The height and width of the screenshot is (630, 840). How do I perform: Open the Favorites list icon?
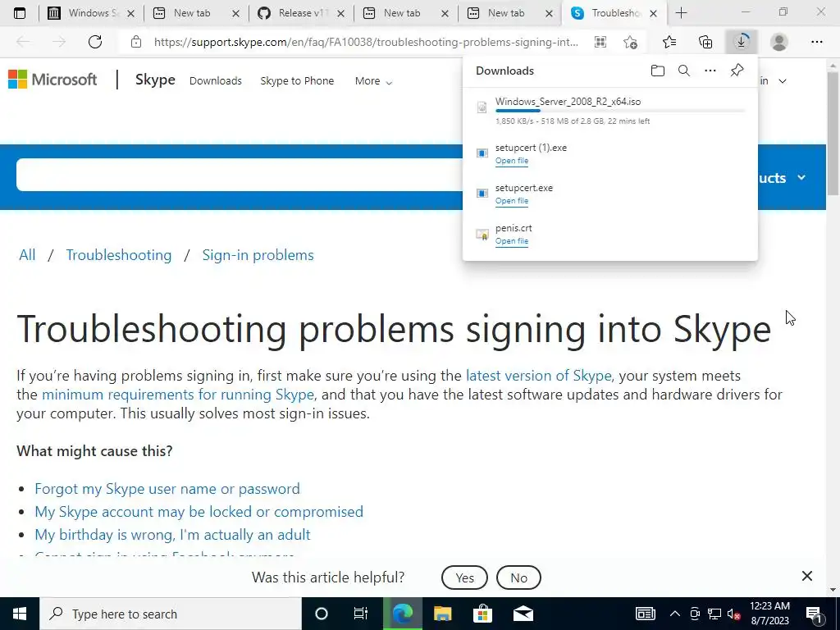pos(669,42)
